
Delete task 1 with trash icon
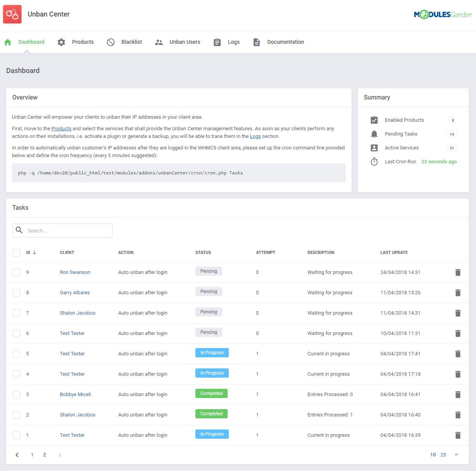click(x=458, y=435)
